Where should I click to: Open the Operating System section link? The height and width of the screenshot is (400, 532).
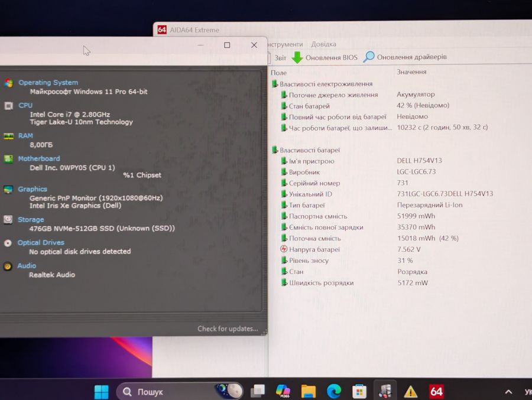(x=48, y=83)
